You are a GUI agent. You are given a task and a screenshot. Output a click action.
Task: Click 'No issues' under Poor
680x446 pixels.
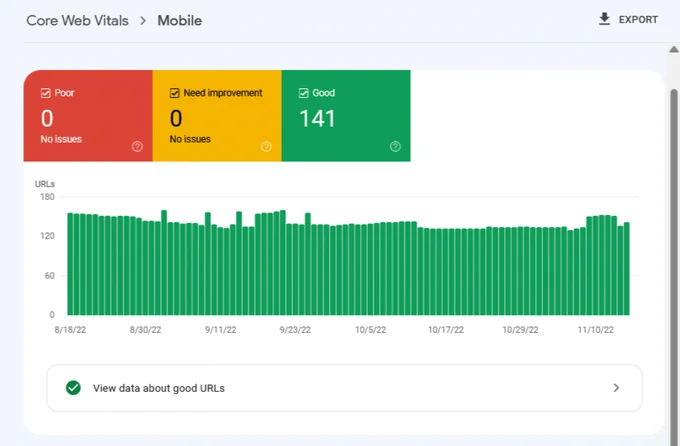61,139
